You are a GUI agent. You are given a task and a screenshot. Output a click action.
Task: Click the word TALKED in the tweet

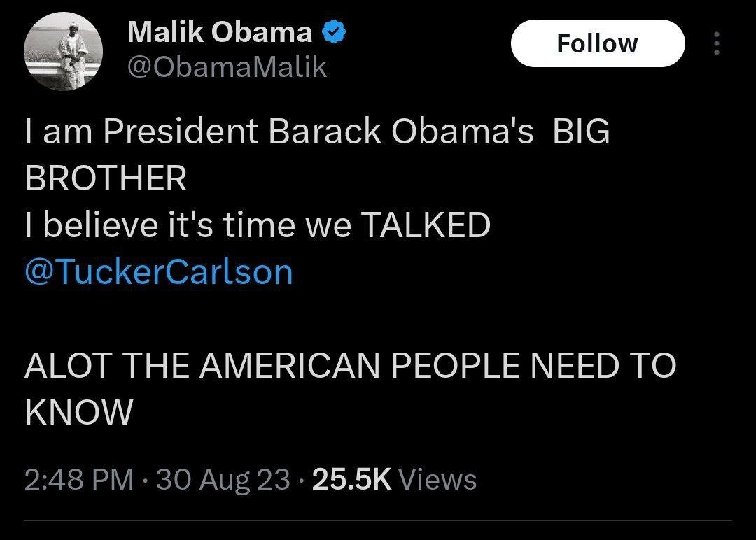click(425, 225)
